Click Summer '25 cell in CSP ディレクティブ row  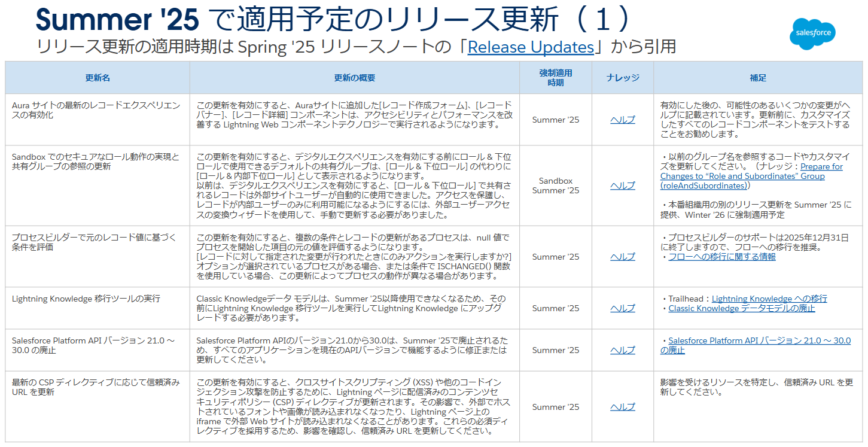[556, 407]
